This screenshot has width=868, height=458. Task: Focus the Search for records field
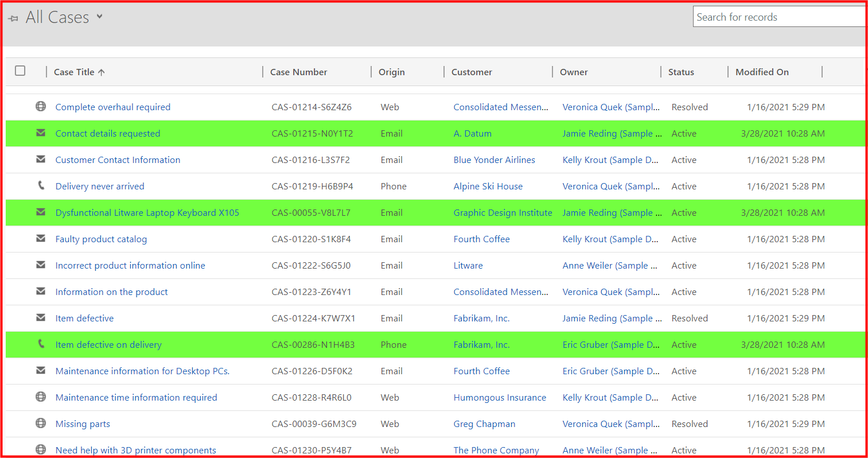click(779, 17)
